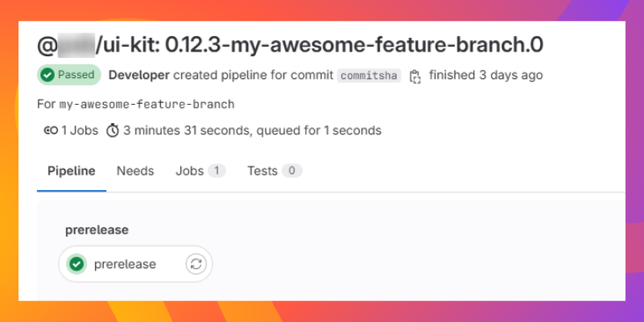This screenshot has width=644, height=322.
Task: Click the prerelease stage heading
Action: [x=97, y=230]
